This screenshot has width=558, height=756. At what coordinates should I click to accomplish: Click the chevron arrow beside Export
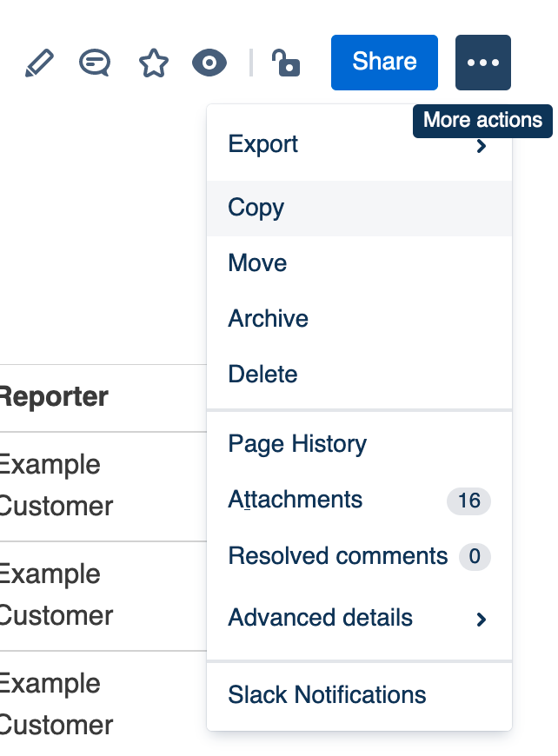tap(481, 146)
